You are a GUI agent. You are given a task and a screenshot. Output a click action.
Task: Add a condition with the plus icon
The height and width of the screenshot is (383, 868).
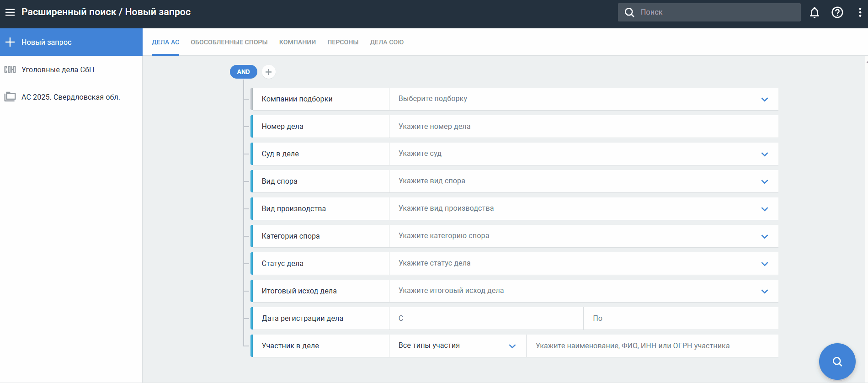point(269,72)
